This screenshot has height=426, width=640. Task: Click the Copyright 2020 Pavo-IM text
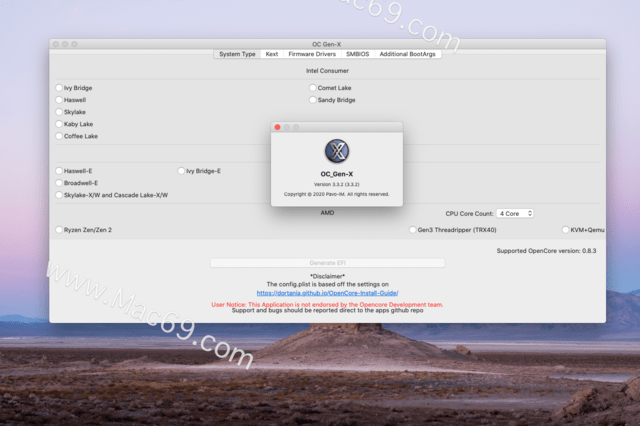coord(337,194)
